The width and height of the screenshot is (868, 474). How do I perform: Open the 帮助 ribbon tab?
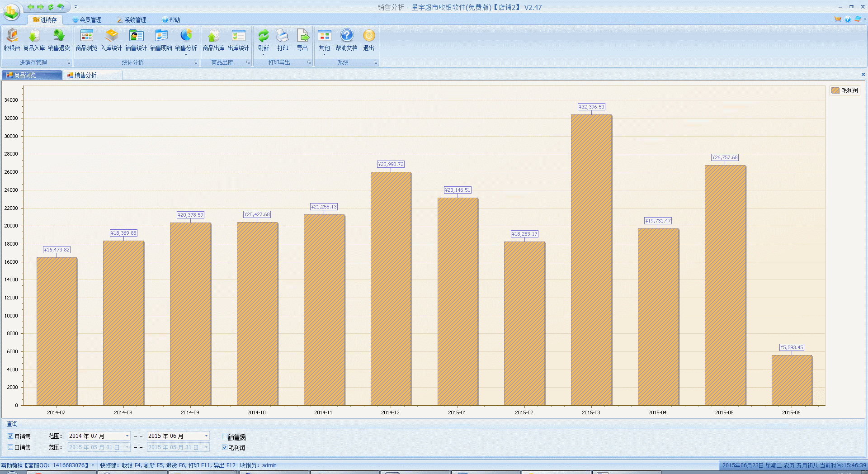(x=171, y=20)
